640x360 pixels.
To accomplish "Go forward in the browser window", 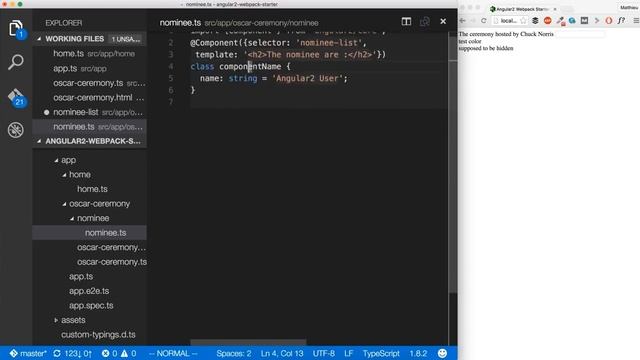I will (x=473, y=21).
